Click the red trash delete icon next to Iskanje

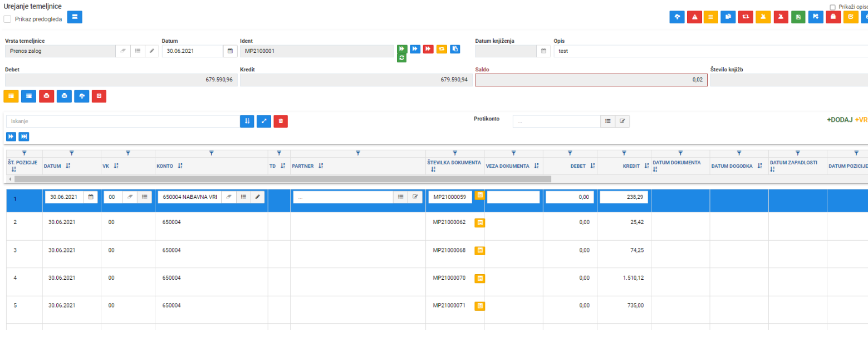pyautogui.click(x=281, y=121)
